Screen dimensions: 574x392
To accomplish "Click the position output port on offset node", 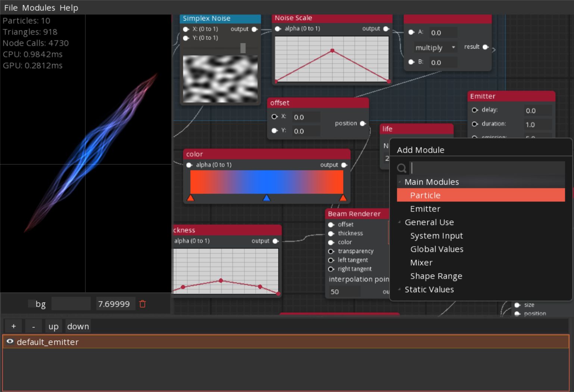I will coord(364,124).
